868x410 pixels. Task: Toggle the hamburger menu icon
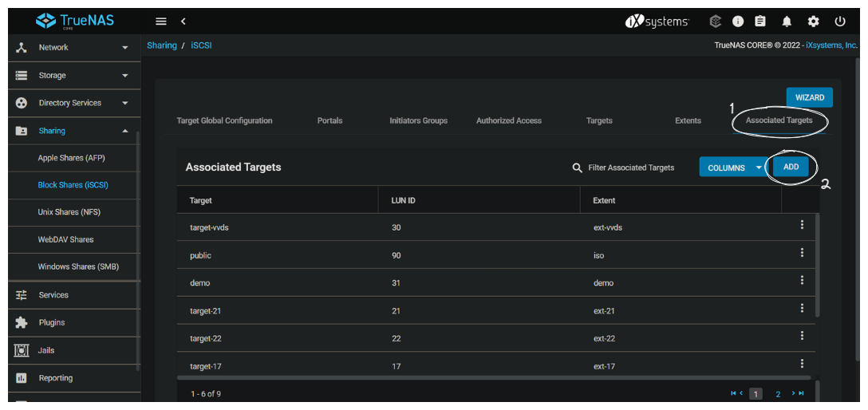click(x=161, y=22)
